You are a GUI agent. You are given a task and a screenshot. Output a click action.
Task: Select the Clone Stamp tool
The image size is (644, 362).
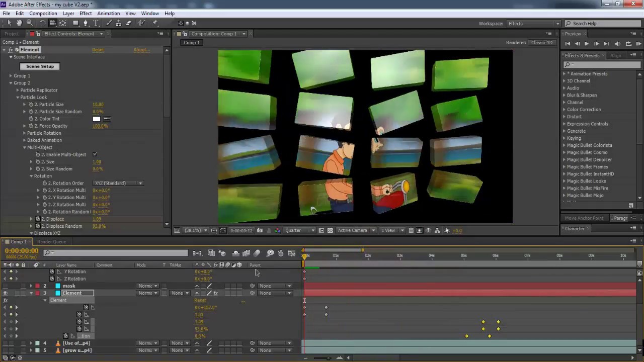tap(119, 23)
